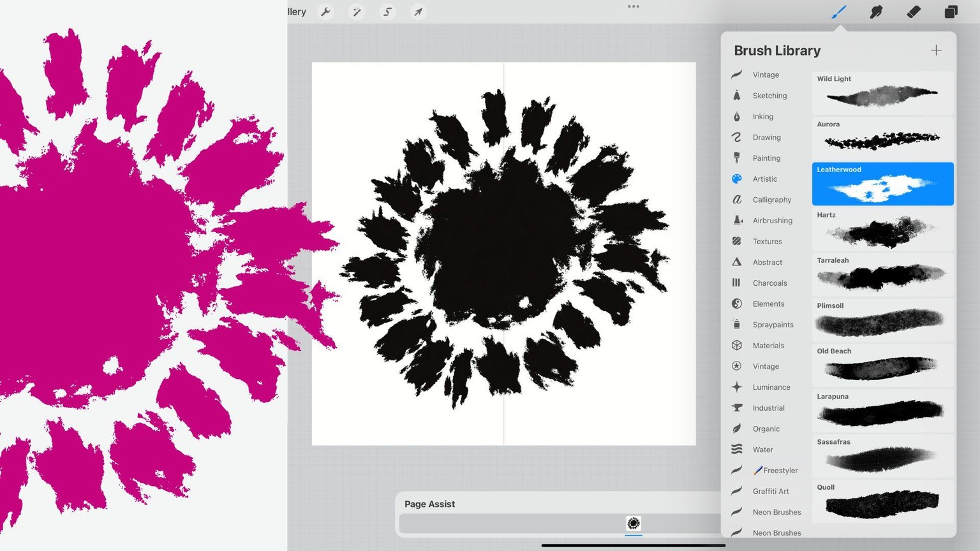Select the Smudge tool
Image resolution: width=980 pixels, height=551 pixels.
(876, 11)
